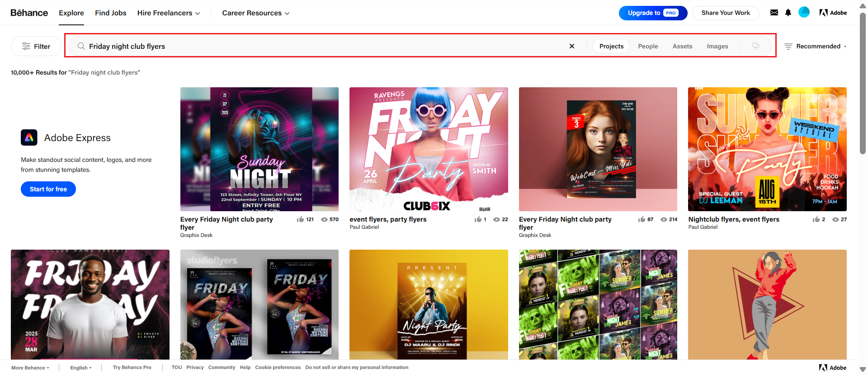Click the views eye icon showing 570
Screen dimensions: 868x374
pos(324,219)
